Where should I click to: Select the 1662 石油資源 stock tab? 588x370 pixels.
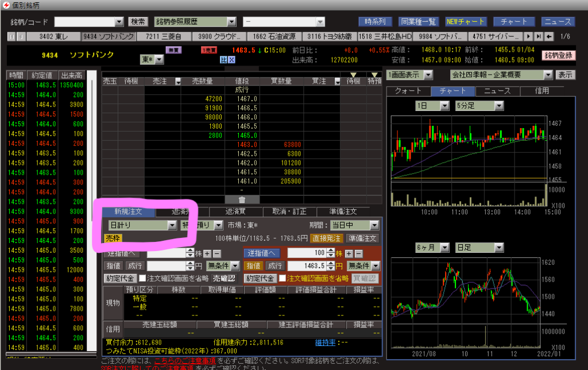(274, 36)
